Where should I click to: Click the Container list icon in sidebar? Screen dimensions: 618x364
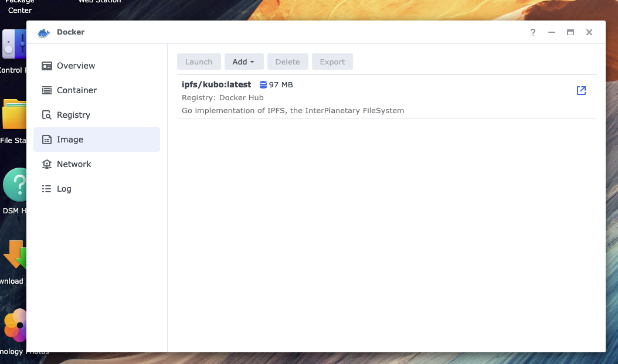(x=47, y=90)
